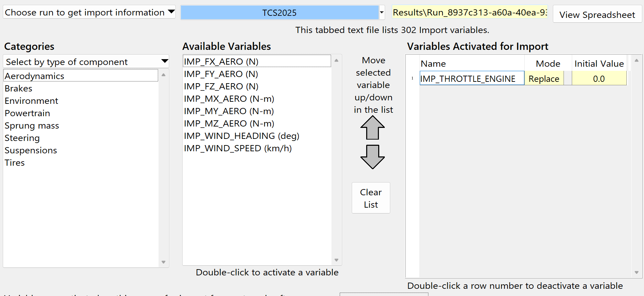The width and height of the screenshot is (644, 296).
Task: Click the move variable up arrow
Action: (372, 128)
